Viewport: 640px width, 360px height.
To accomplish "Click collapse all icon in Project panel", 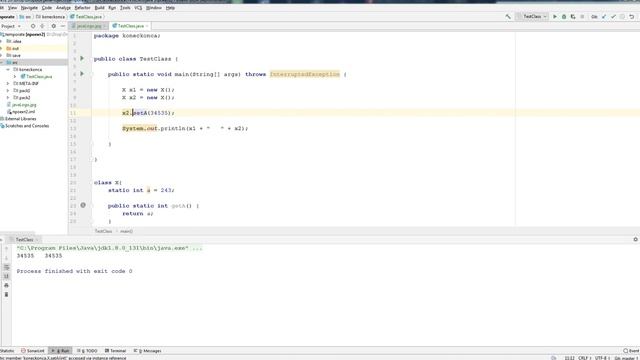I will tap(42, 26).
